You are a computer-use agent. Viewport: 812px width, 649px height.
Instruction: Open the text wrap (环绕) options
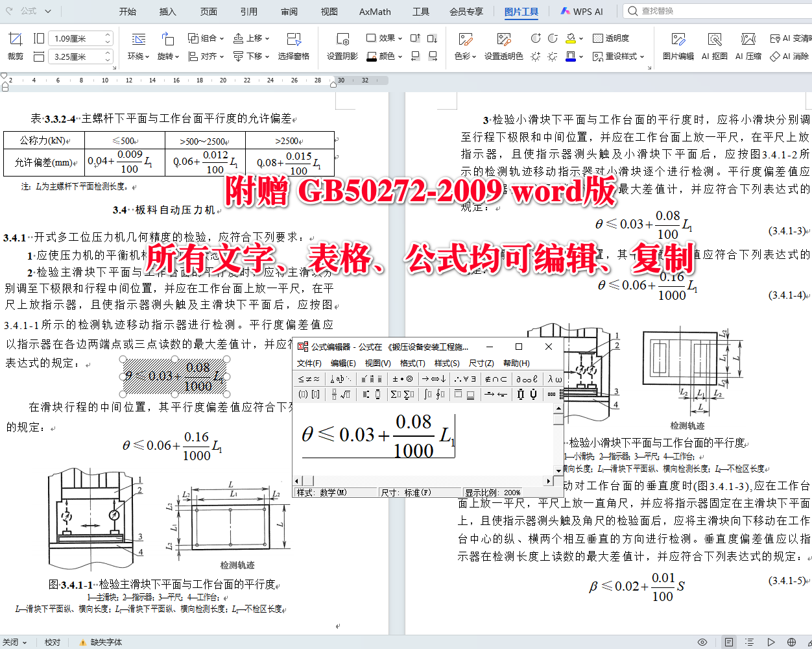pos(138,47)
